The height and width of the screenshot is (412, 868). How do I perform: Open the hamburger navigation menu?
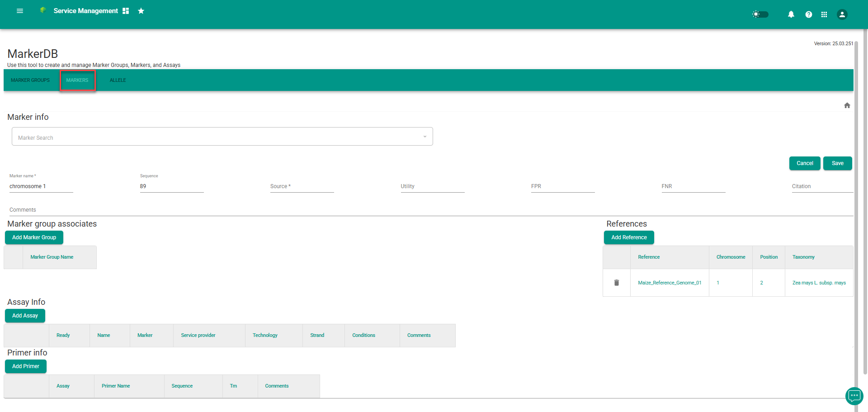tap(20, 11)
